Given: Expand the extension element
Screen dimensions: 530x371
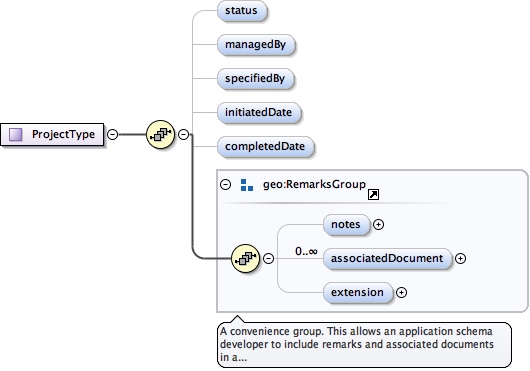Looking at the screenshot, I should (401, 292).
